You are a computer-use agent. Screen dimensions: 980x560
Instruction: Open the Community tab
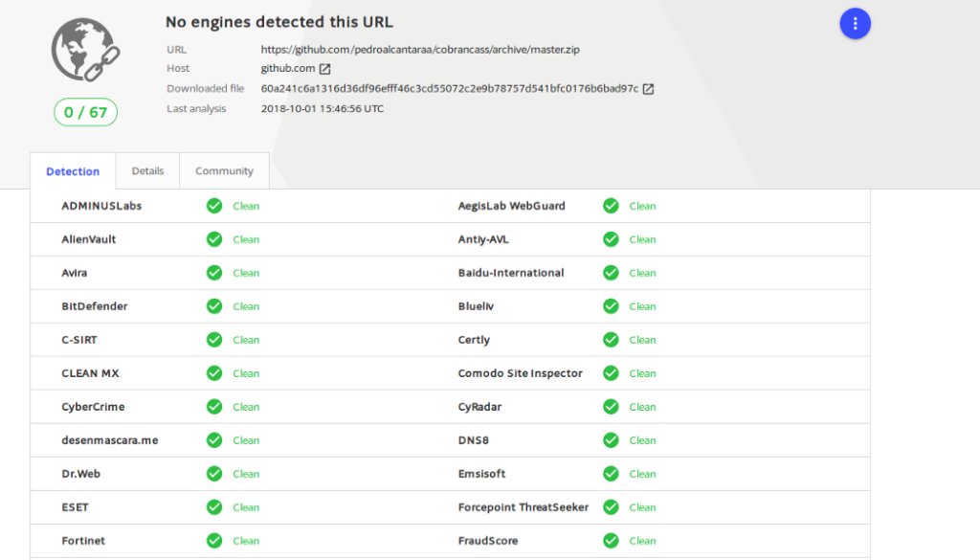coord(224,171)
